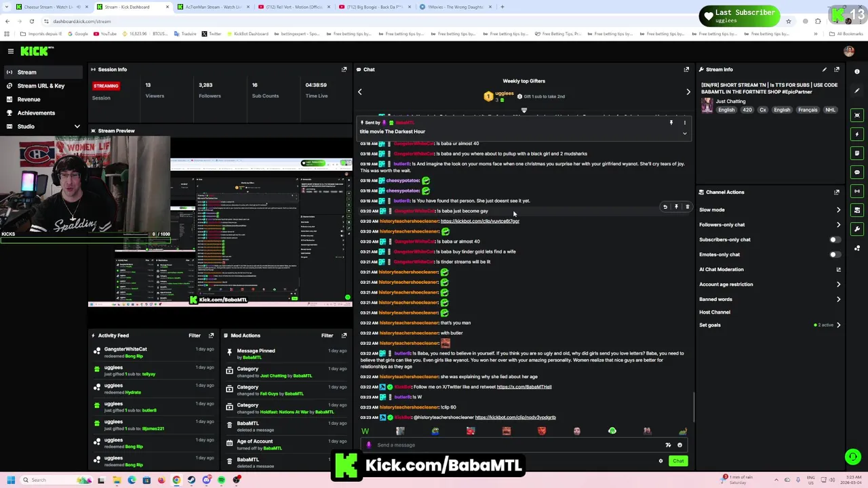Click the note page sidebar icon
Image resolution: width=868 pixels, height=488 pixels.
pyautogui.click(x=857, y=153)
